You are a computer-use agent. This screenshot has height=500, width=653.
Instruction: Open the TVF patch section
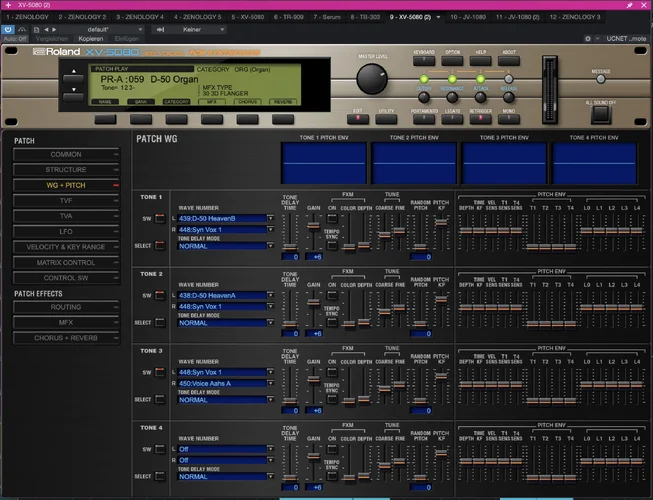66,201
